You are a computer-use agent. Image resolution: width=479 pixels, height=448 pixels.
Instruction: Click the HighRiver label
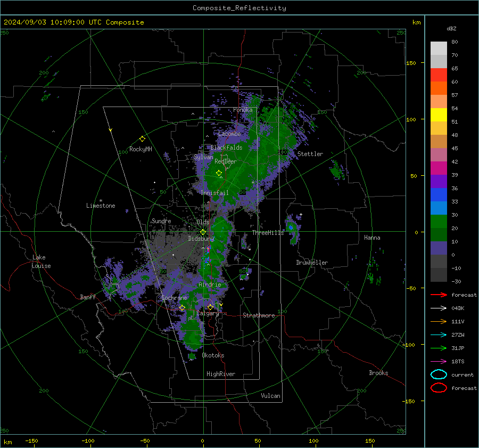click(x=221, y=374)
